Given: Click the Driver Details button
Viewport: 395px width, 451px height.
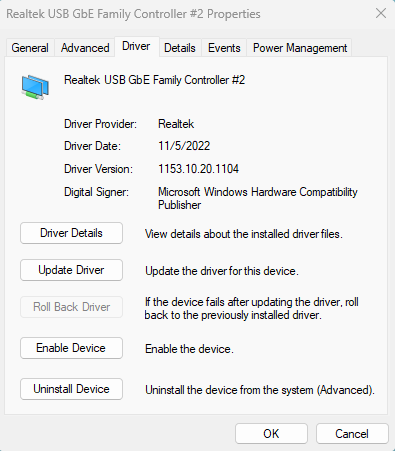Looking at the screenshot, I should 71,233.
